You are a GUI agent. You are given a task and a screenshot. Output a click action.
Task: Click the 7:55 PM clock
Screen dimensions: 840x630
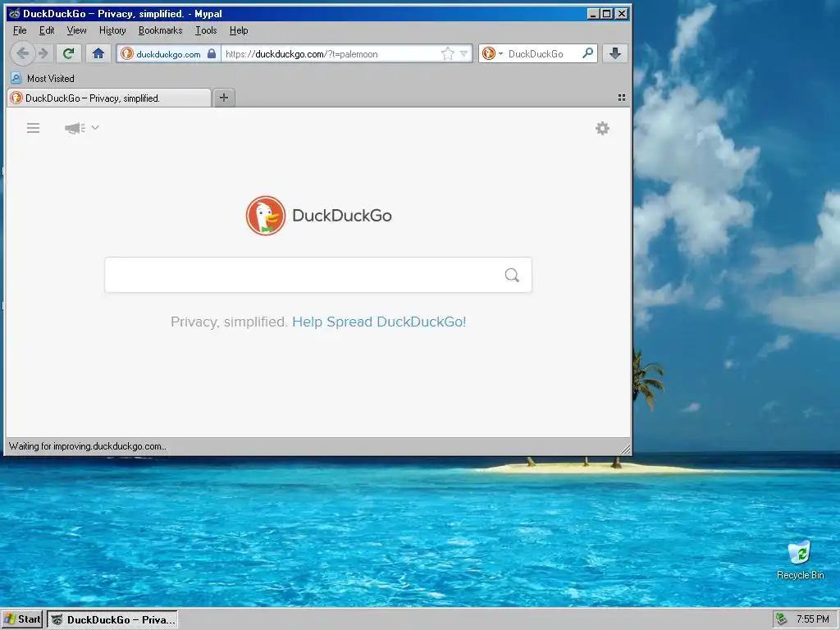(812, 619)
